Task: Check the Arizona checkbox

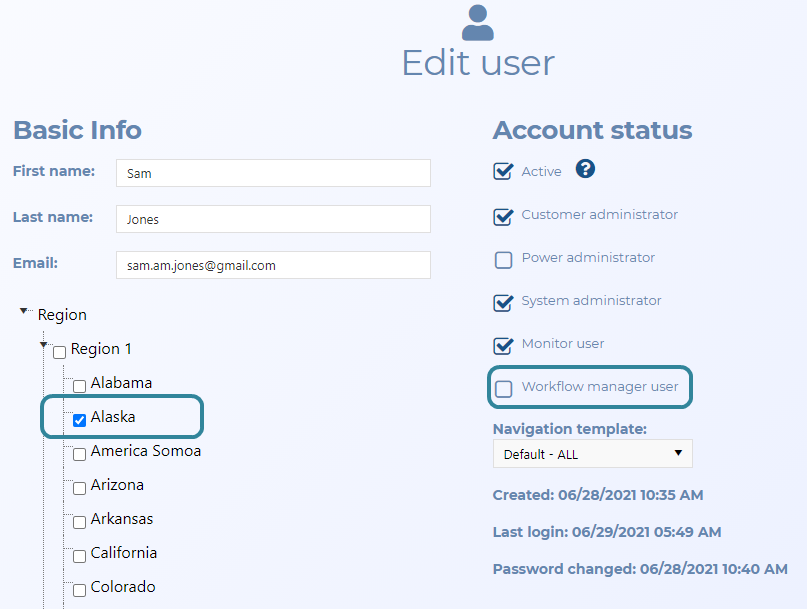Action: pos(79,488)
